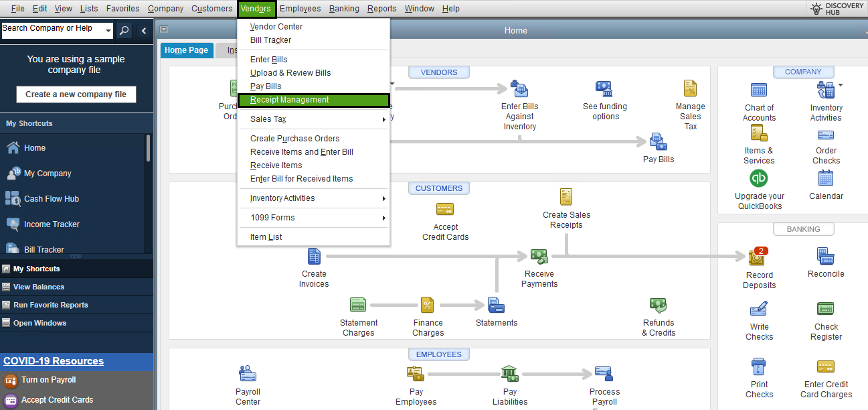Click the Write Checks icon

coord(759,310)
